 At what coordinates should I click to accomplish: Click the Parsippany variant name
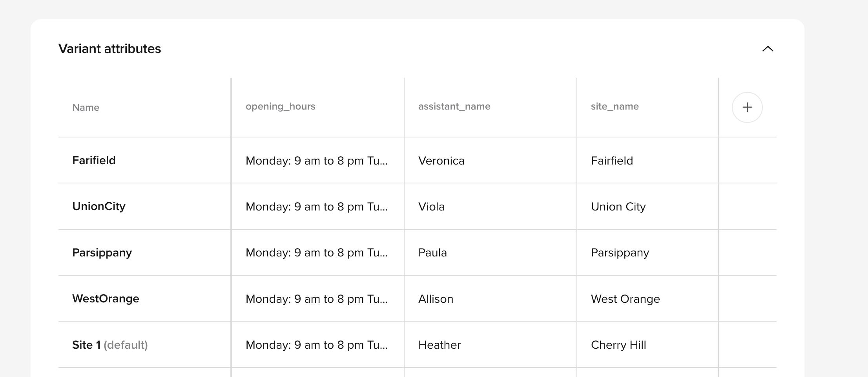click(102, 253)
